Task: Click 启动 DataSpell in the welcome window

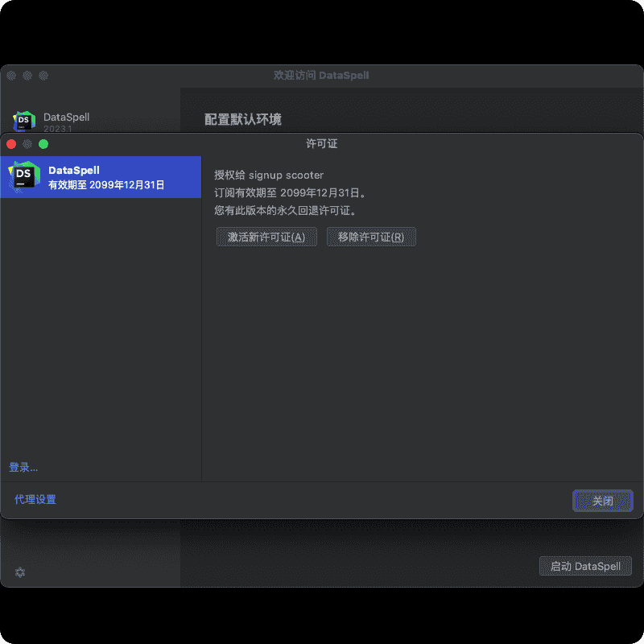Action: pos(585,567)
